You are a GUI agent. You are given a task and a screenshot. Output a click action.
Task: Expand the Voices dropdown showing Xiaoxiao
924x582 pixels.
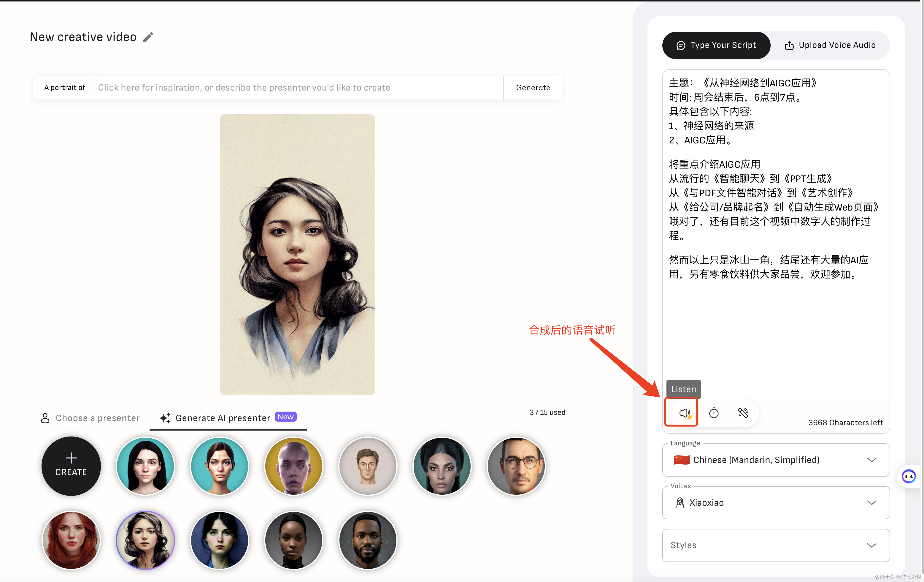[x=776, y=502]
